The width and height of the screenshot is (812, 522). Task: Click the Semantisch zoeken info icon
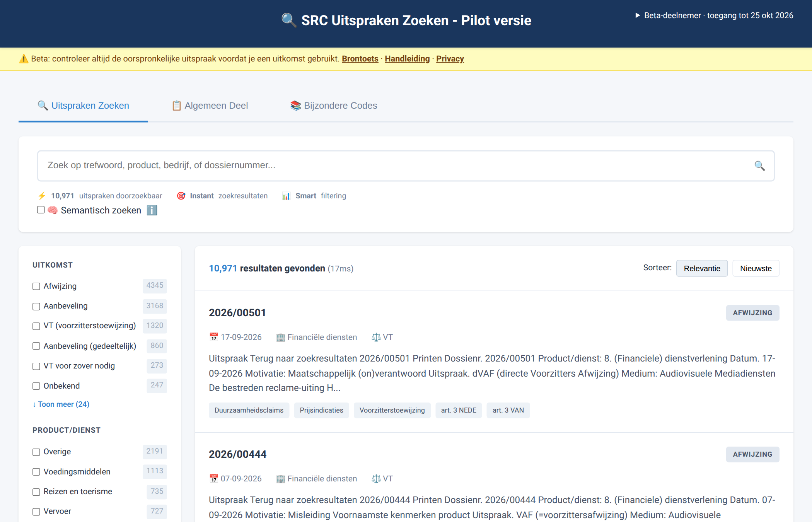[x=152, y=210]
